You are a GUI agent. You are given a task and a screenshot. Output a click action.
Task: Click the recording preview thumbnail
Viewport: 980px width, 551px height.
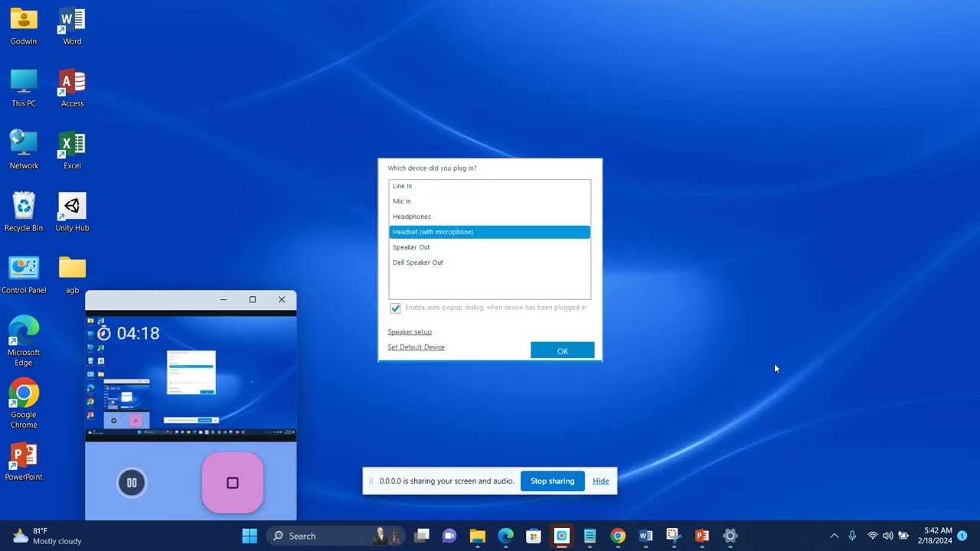tap(191, 377)
